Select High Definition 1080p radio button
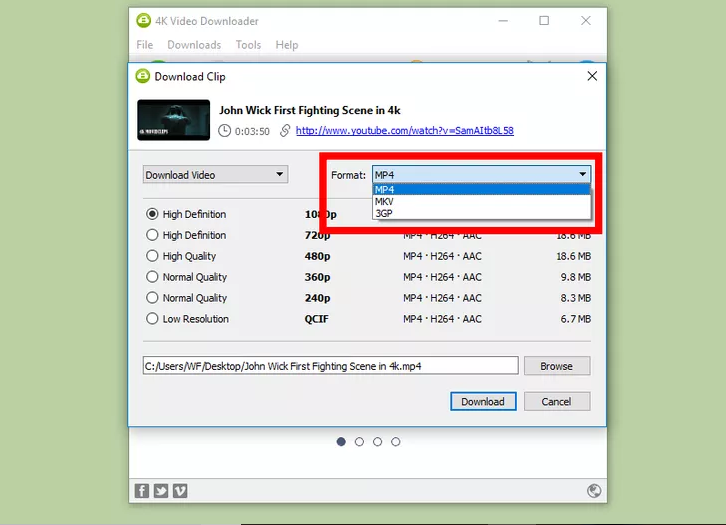The height and width of the screenshot is (525, 726). pos(152,214)
